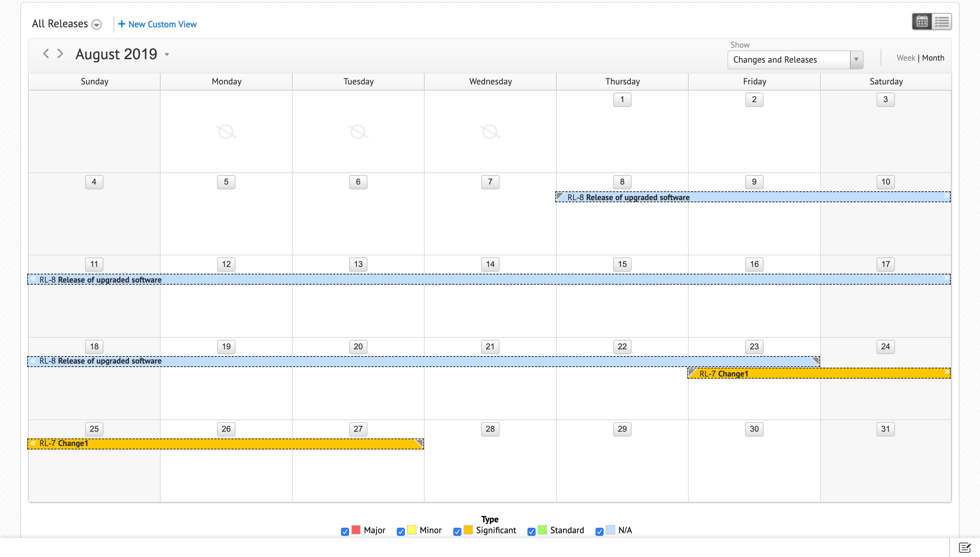Click the N/A light blue color swatch

point(610,530)
